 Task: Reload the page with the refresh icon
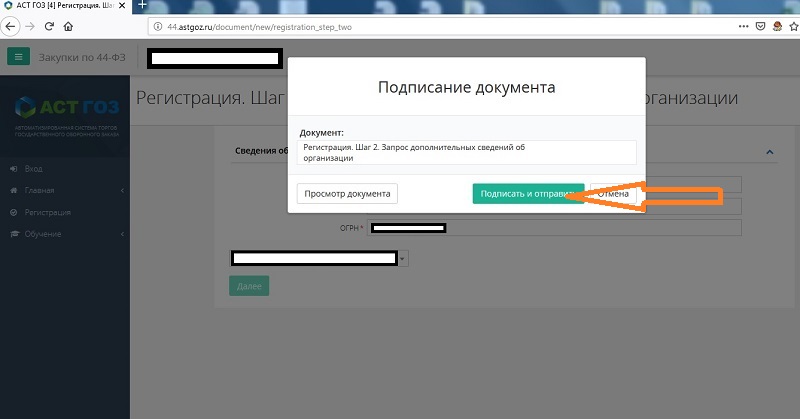coord(49,27)
